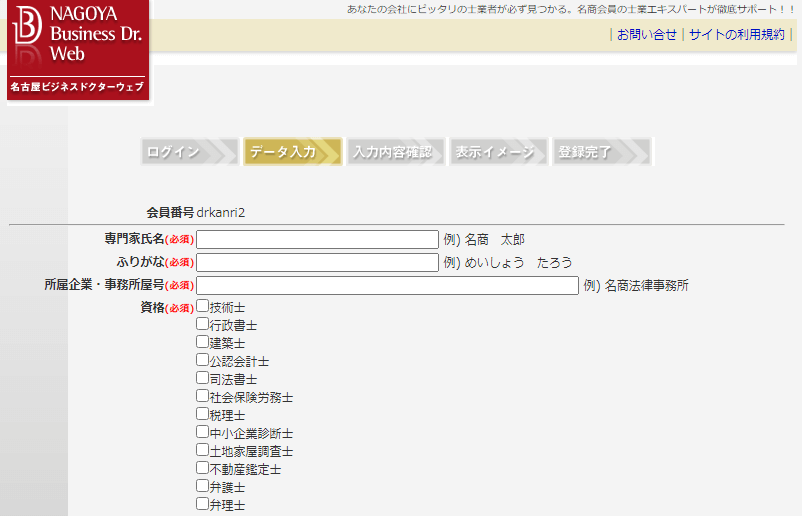Toggle the 税理士 checkbox
802x516 pixels.
coord(203,414)
